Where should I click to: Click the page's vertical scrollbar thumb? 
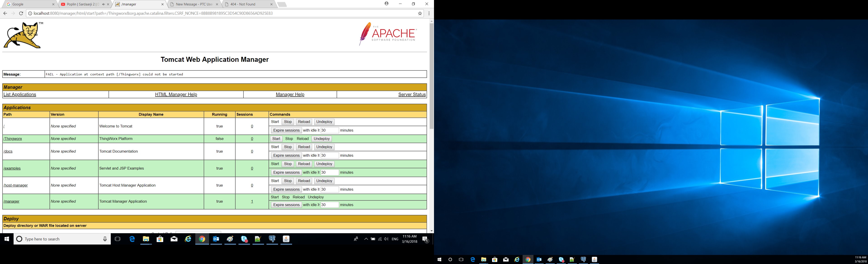(431, 76)
